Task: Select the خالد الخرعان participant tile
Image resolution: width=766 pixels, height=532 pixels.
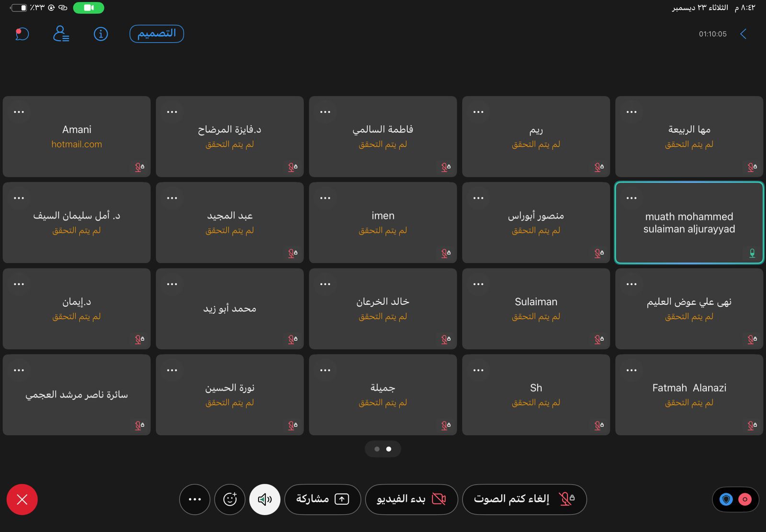Action: [383, 309]
